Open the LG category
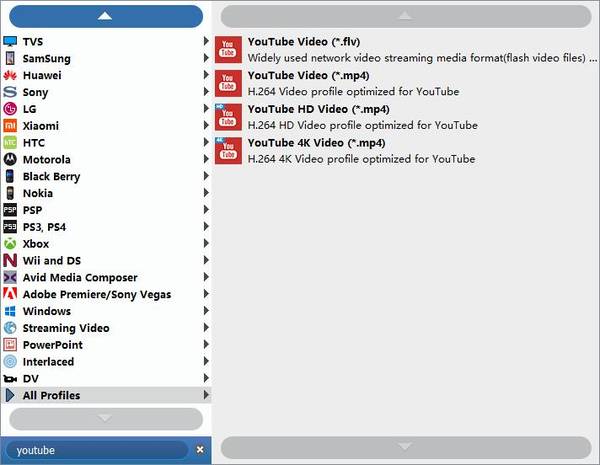 coord(106,109)
